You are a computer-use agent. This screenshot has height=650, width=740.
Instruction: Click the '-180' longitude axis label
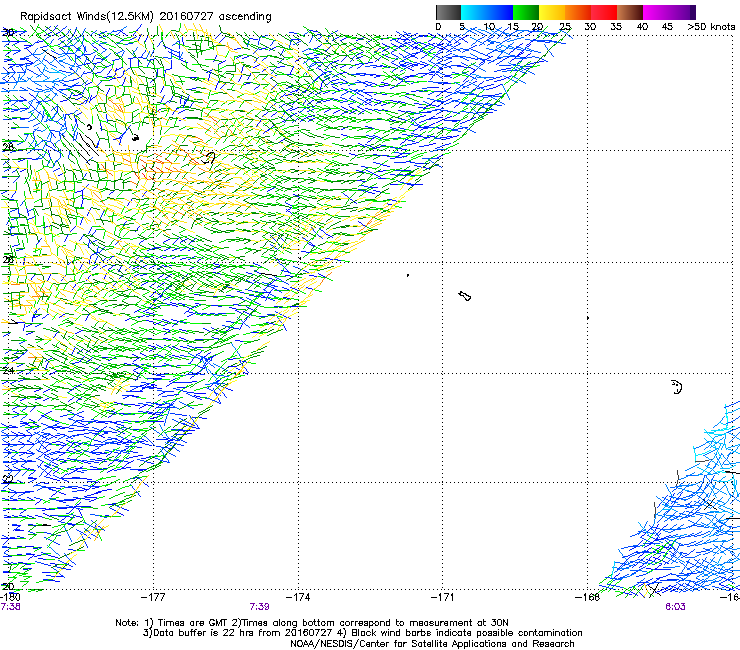tap(10, 597)
